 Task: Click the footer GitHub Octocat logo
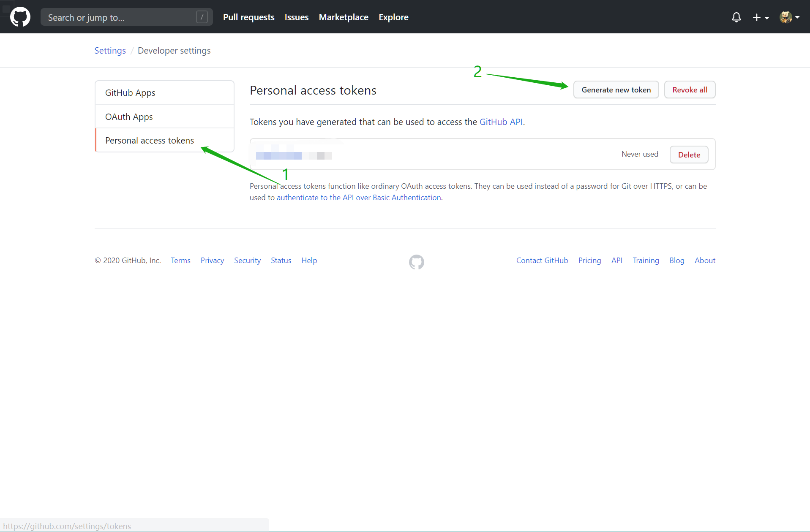pos(416,262)
